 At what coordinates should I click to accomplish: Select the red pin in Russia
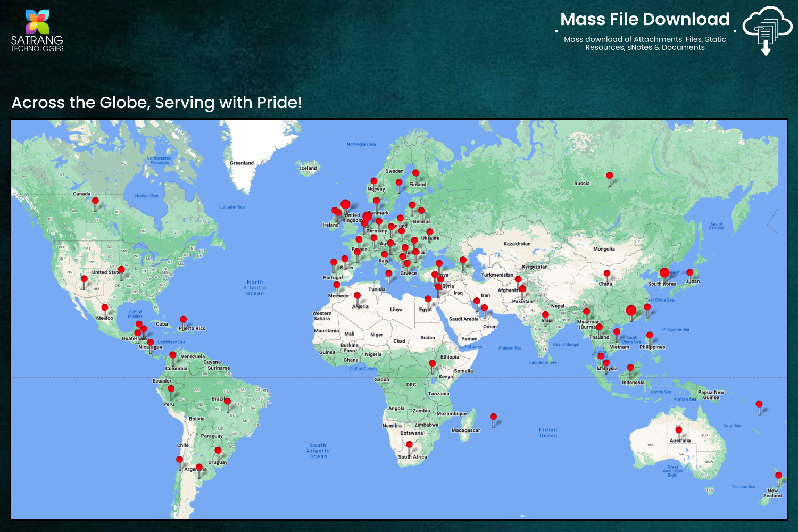click(610, 176)
